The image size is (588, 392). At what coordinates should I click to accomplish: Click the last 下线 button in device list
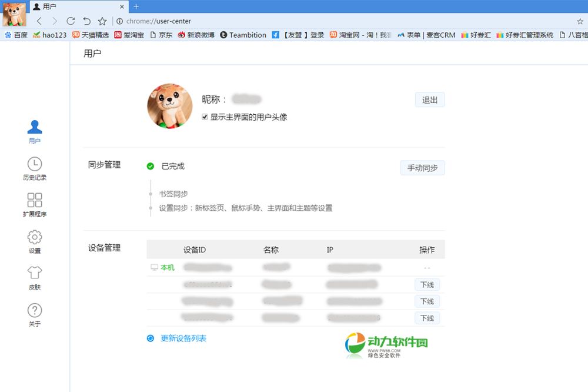point(427,318)
